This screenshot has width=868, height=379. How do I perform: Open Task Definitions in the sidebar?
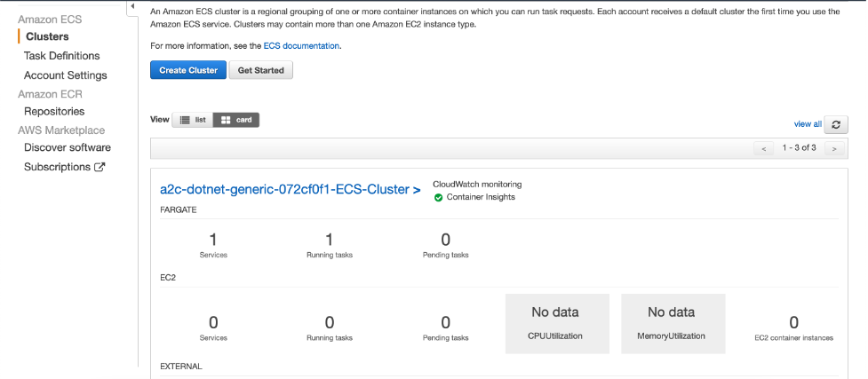[62, 56]
